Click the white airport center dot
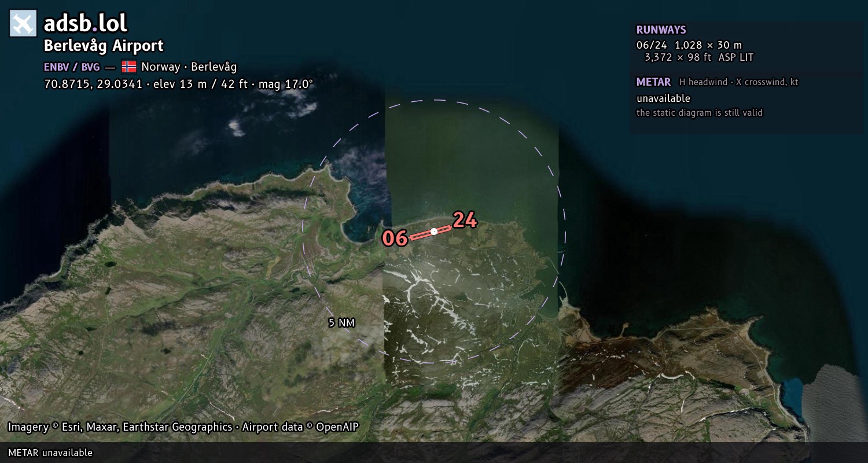 (434, 231)
